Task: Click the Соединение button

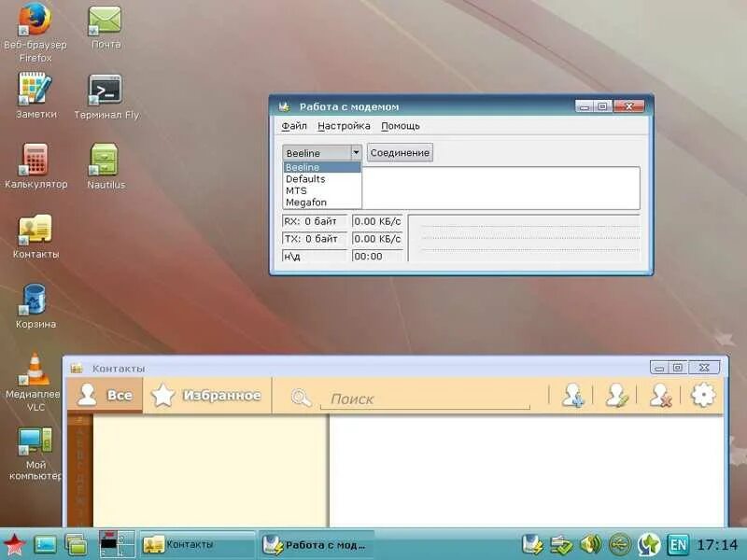Action: (400, 153)
